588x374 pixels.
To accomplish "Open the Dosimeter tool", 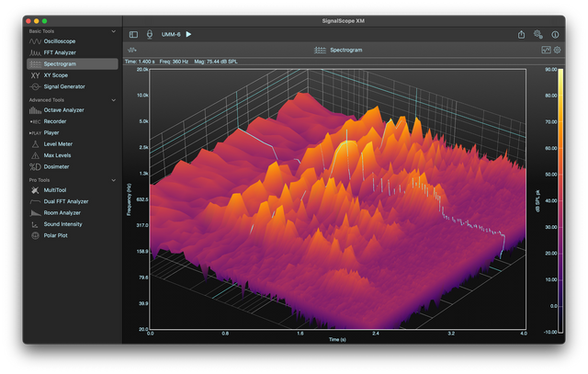I will click(x=56, y=167).
